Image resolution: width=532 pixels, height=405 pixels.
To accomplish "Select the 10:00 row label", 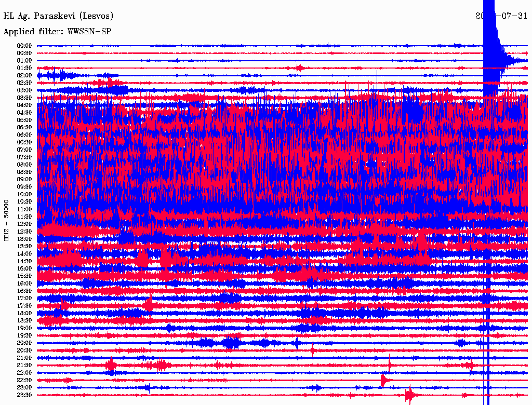I will pos(24,194).
